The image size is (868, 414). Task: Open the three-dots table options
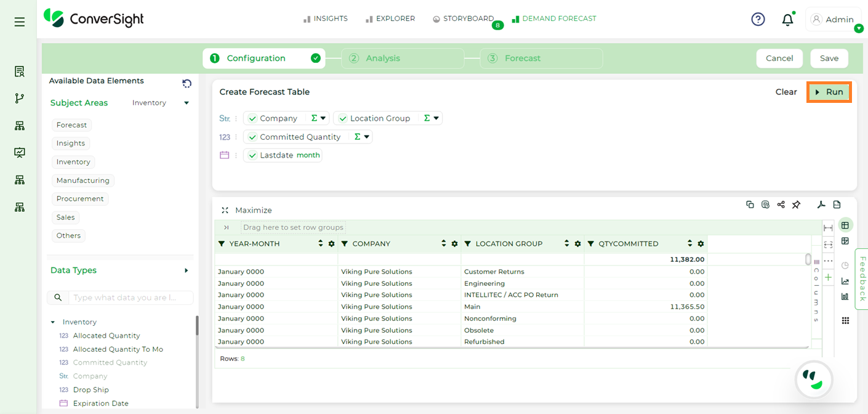click(828, 261)
